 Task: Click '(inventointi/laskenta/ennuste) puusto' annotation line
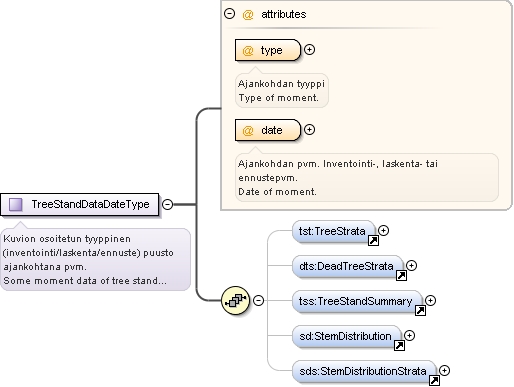[88, 253]
